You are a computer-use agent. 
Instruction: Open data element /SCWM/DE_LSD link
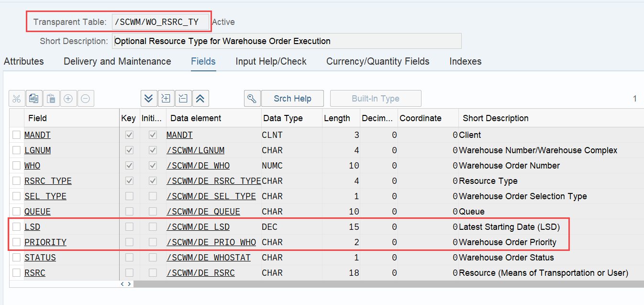198,227
